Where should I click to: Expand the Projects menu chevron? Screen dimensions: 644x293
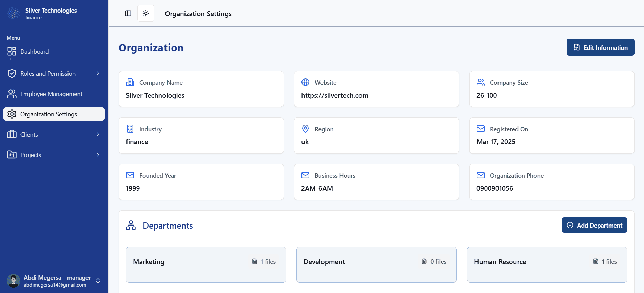pos(98,155)
